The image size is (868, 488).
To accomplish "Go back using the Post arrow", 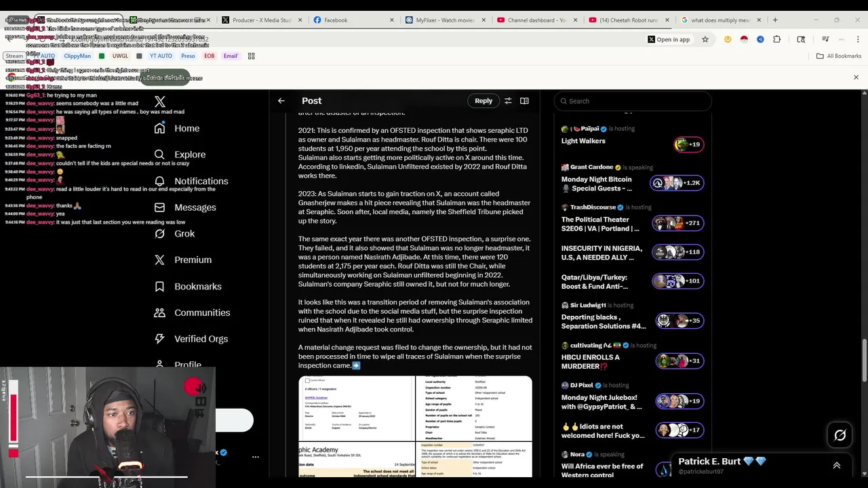I will [x=281, y=101].
